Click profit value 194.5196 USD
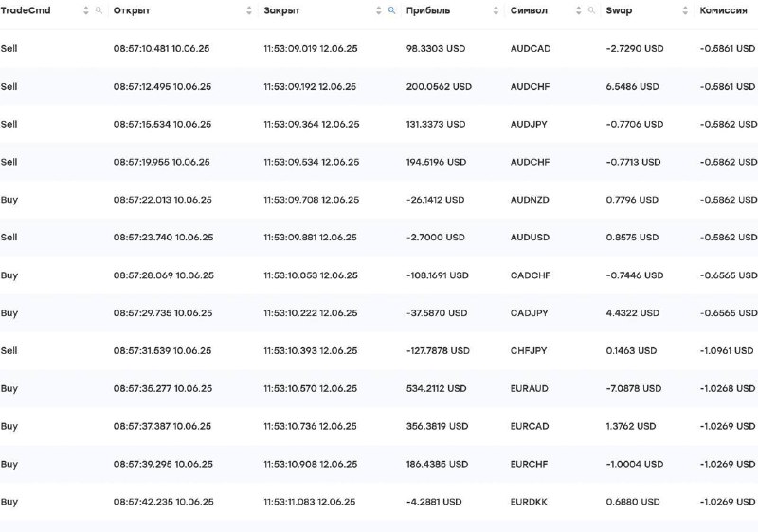758x532 pixels. click(436, 162)
